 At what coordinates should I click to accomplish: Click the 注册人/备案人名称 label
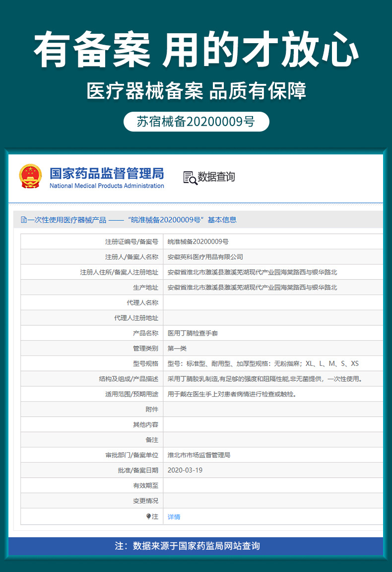tap(131, 257)
